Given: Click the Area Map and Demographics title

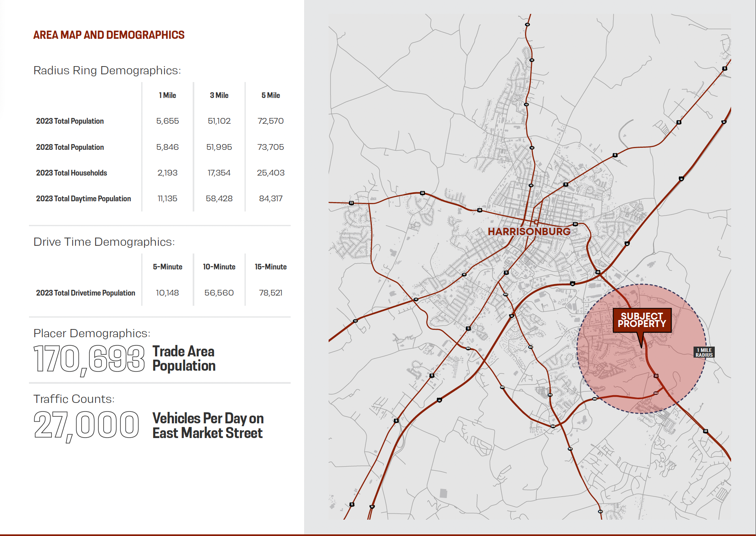Looking at the screenshot, I should pyautogui.click(x=109, y=35).
